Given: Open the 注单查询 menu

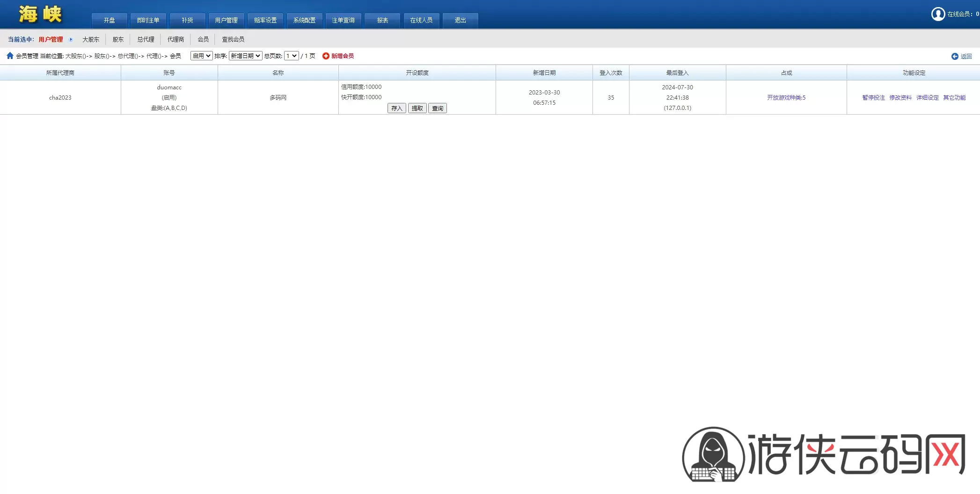Looking at the screenshot, I should point(344,21).
